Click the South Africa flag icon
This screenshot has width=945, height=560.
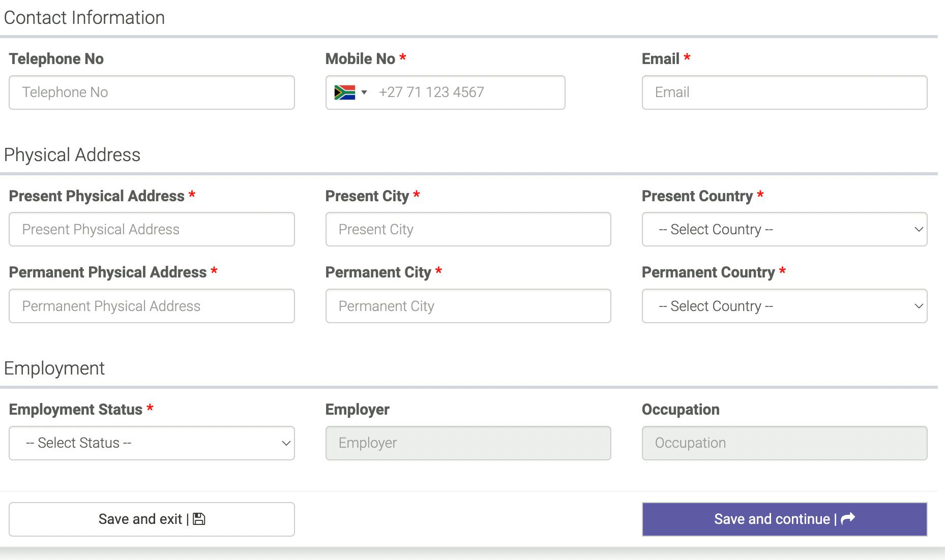click(344, 92)
